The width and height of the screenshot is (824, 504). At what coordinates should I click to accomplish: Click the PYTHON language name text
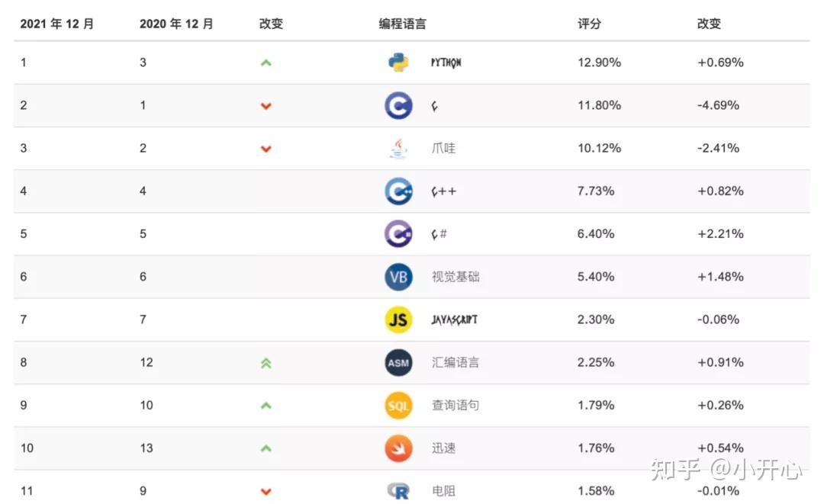click(446, 63)
